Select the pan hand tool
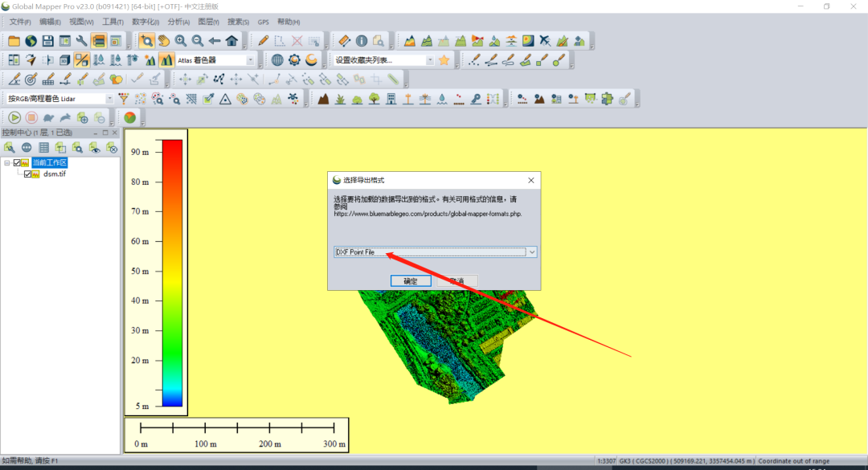868x470 pixels. 163,41
